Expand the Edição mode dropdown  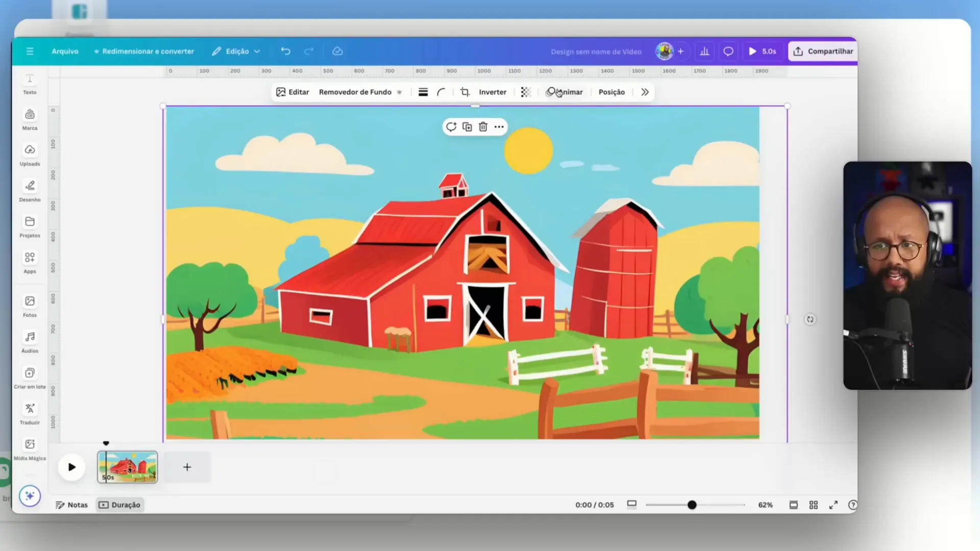click(236, 51)
